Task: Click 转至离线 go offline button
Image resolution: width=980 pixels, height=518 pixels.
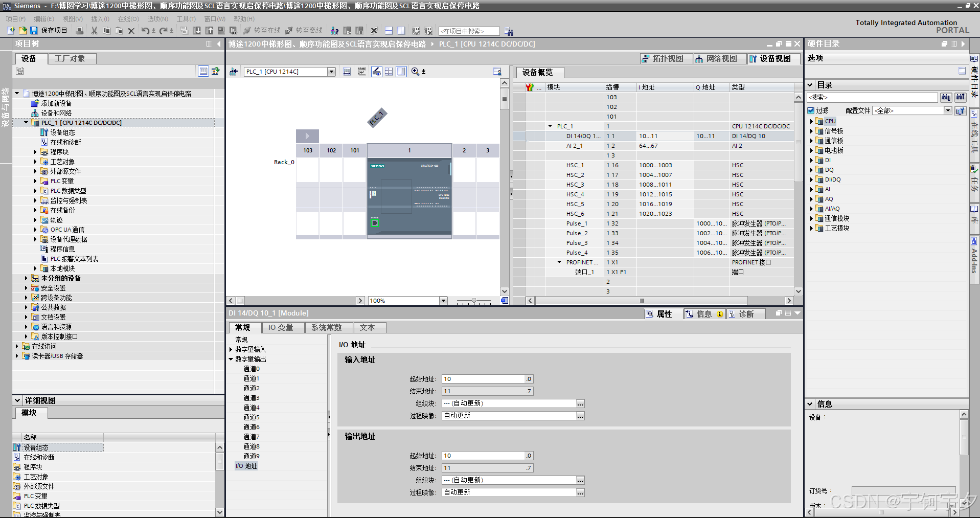Action: [304, 31]
